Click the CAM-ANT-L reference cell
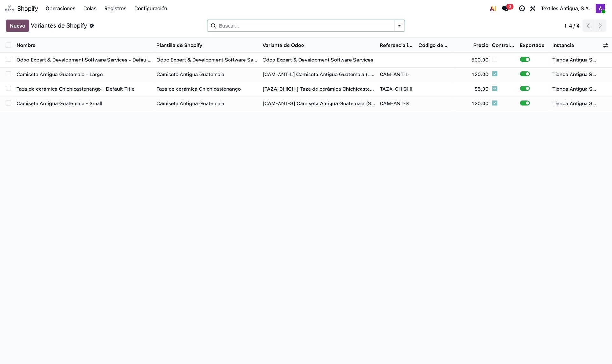612x364 pixels. (x=394, y=74)
